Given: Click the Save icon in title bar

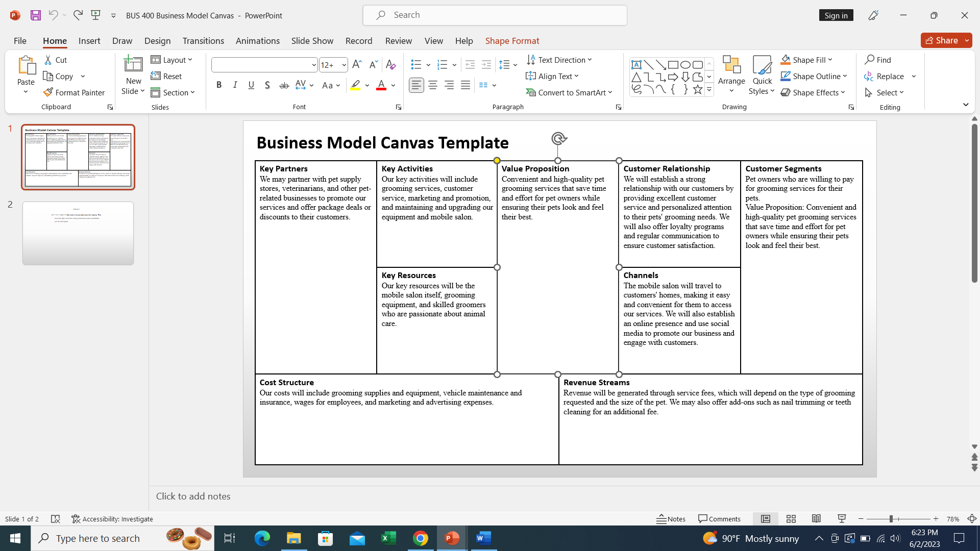Looking at the screenshot, I should pos(36,15).
